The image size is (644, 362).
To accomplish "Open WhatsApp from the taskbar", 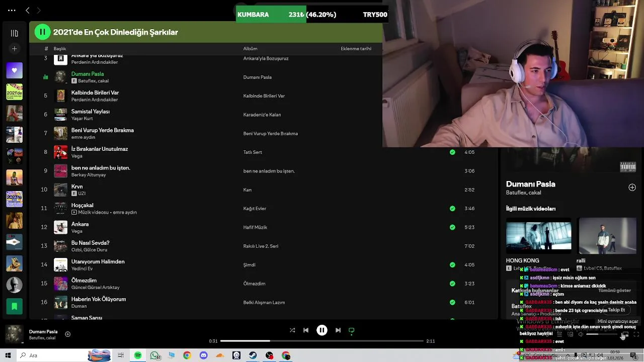I will pos(155,355).
